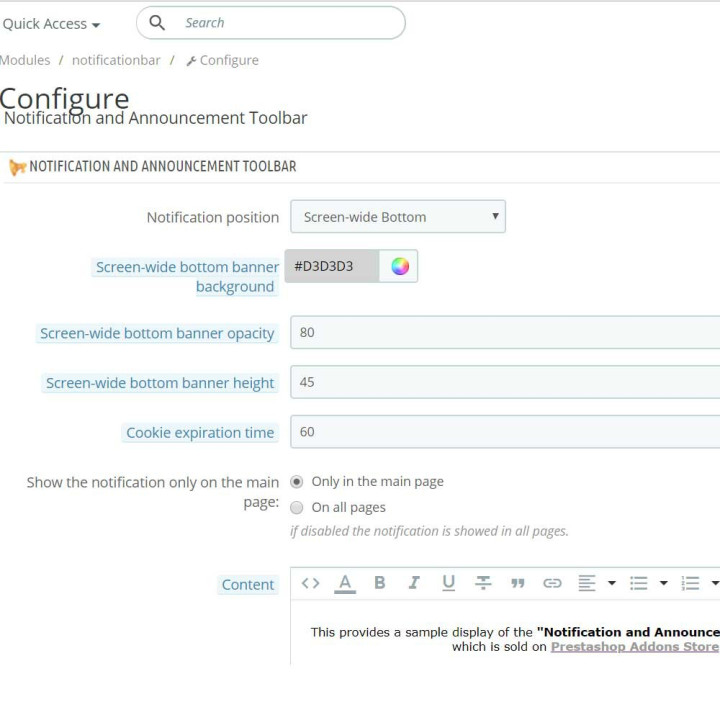Open the background color picker wheel
720x720 pixels.
click(400, 266)
